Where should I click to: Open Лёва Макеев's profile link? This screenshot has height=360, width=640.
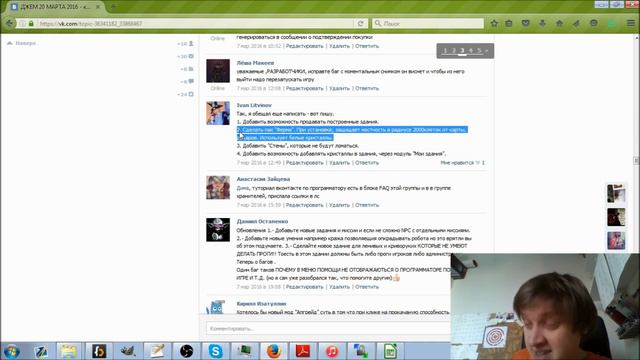[x=255, y=63]
